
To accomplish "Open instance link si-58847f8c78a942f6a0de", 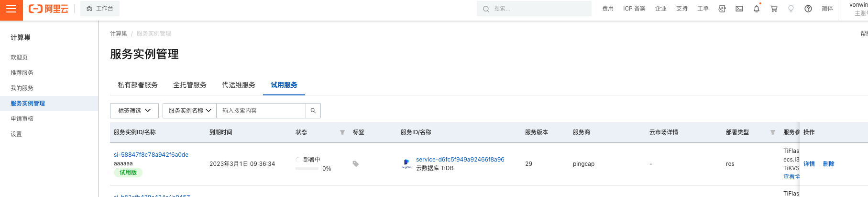I will tap(151, 155).
